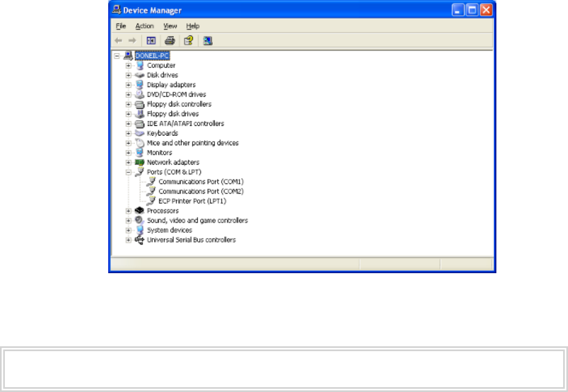Screen dimensions: 568x392
Task: Select the Floppy disk drives label
Action: [173, 114]
